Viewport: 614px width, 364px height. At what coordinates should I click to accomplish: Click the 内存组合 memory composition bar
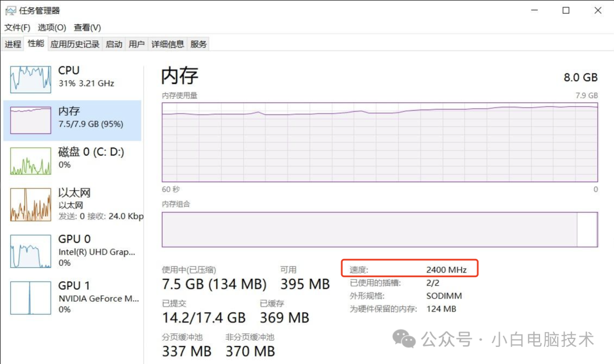pos(379,229)
